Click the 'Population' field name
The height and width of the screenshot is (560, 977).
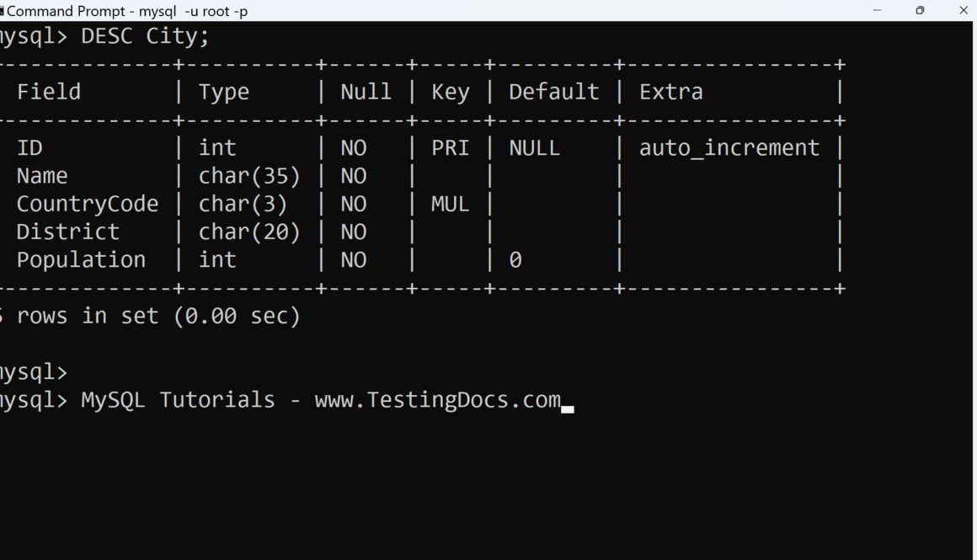point(81,259)
